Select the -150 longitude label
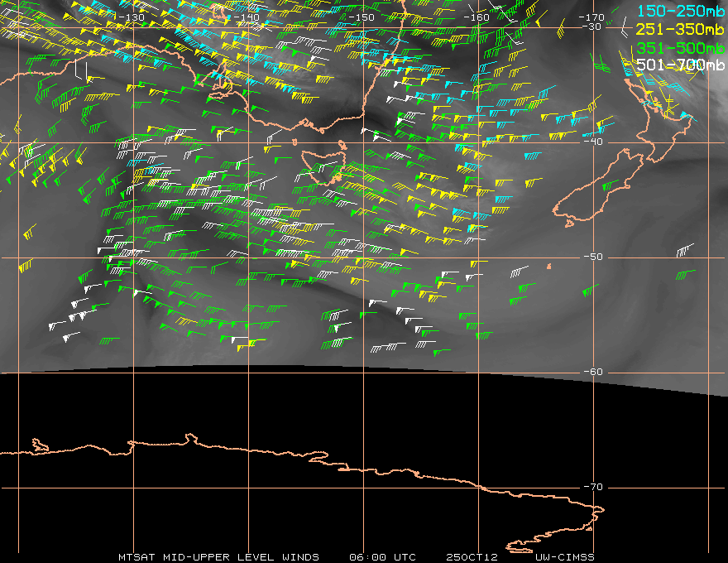This screenshot has width=728, height=563. coord(362,17)
